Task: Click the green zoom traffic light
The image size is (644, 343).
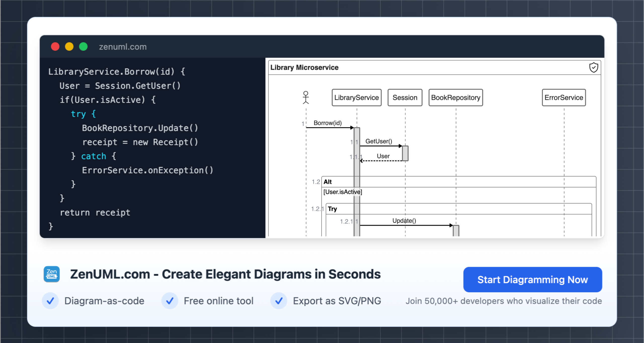Action: click(83, 47)
